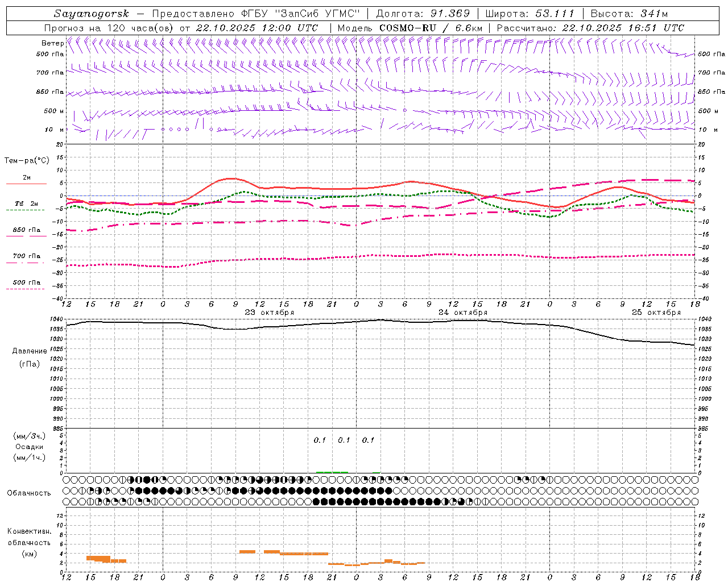Image resolution: width=728 pixels, height=582 pixels.
Task: Click the Облачность cloudiness label
Action: pos(29,493)
